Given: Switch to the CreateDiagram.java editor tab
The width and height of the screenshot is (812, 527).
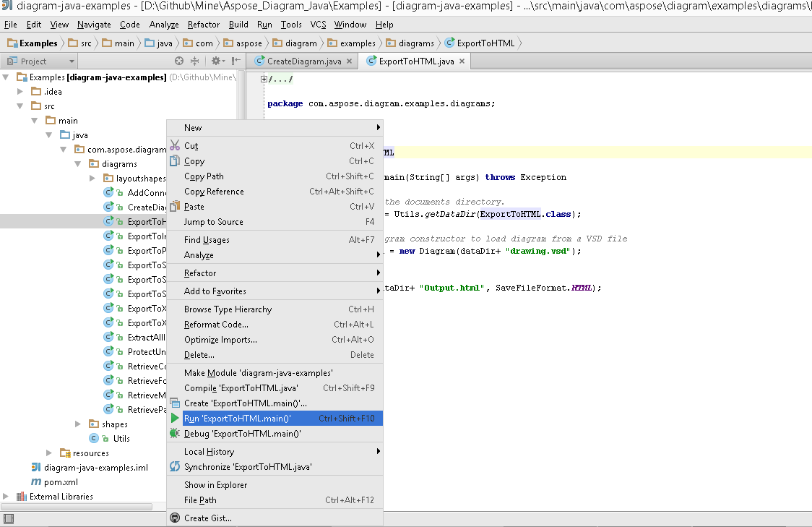Looking at the screenshot, I should pos(302,61).
